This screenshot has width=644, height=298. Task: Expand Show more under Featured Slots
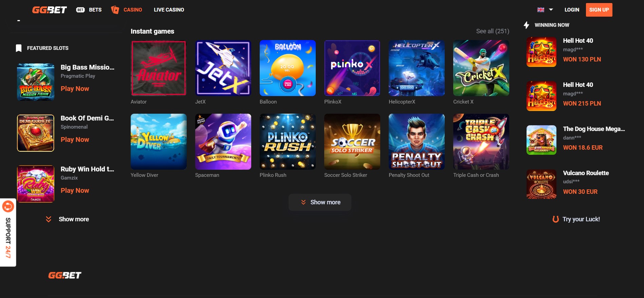(x=67, y=219)
